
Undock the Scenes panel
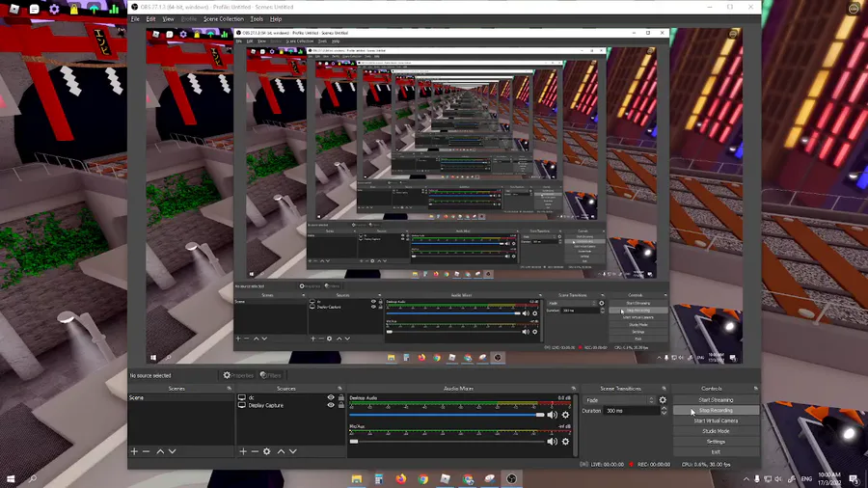[229, 389]
